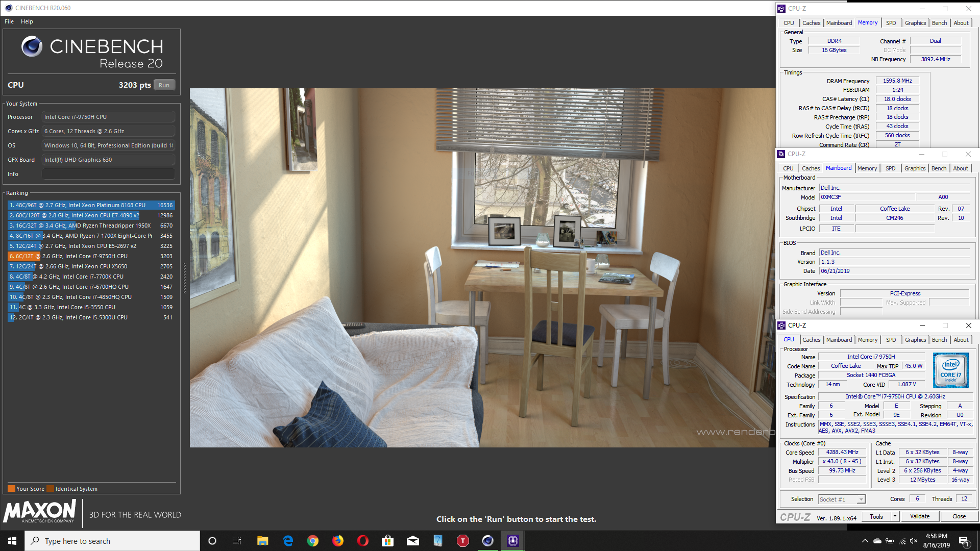
Task: Click the Run button next to CPU score
Action: tap(164, 85)
